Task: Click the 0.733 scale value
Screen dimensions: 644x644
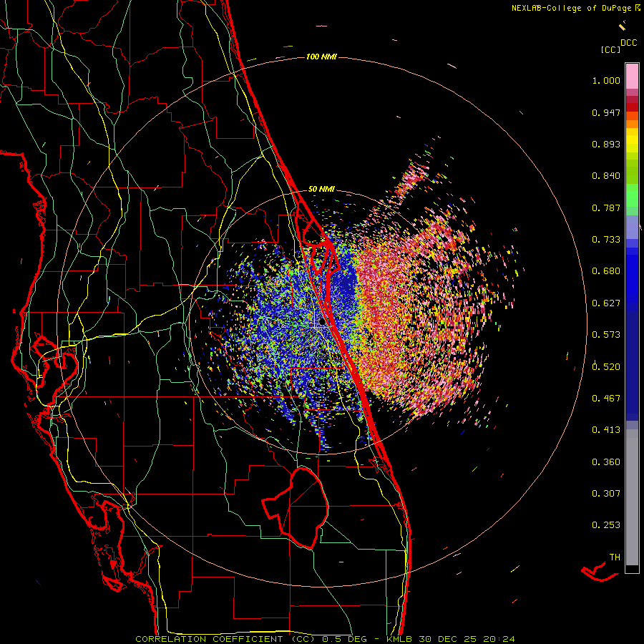Action: (x=606, y=240)
